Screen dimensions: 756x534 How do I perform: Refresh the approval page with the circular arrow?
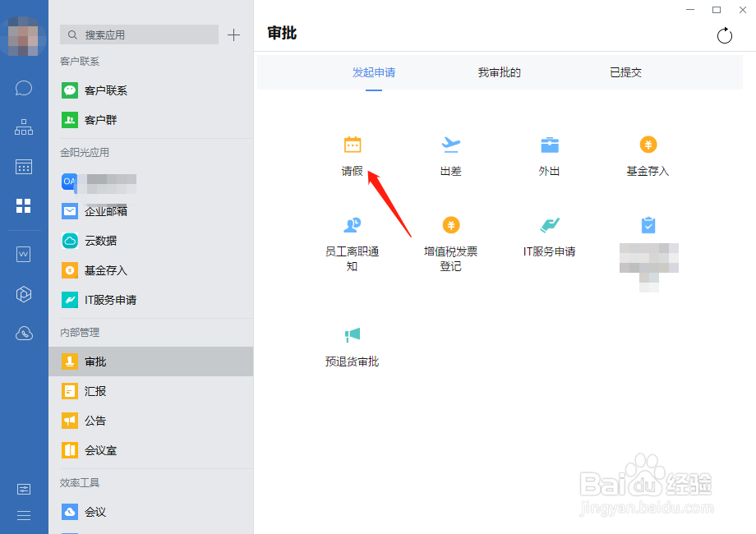click(724, 35)
